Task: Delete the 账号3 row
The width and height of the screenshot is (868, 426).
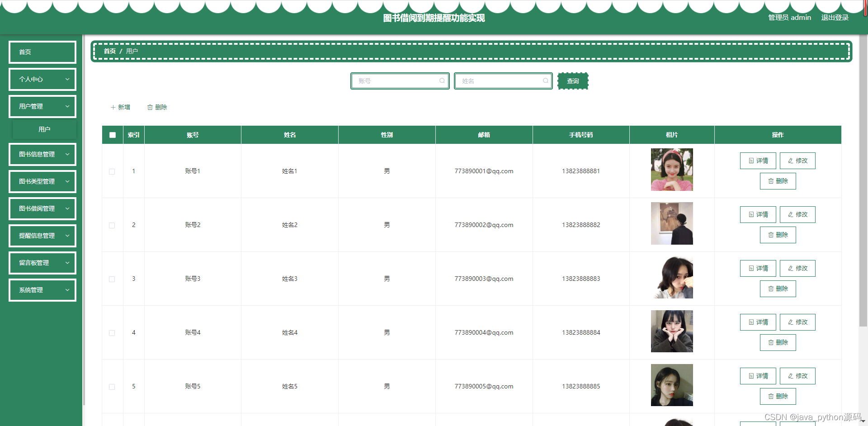Action: coord(778,289)
